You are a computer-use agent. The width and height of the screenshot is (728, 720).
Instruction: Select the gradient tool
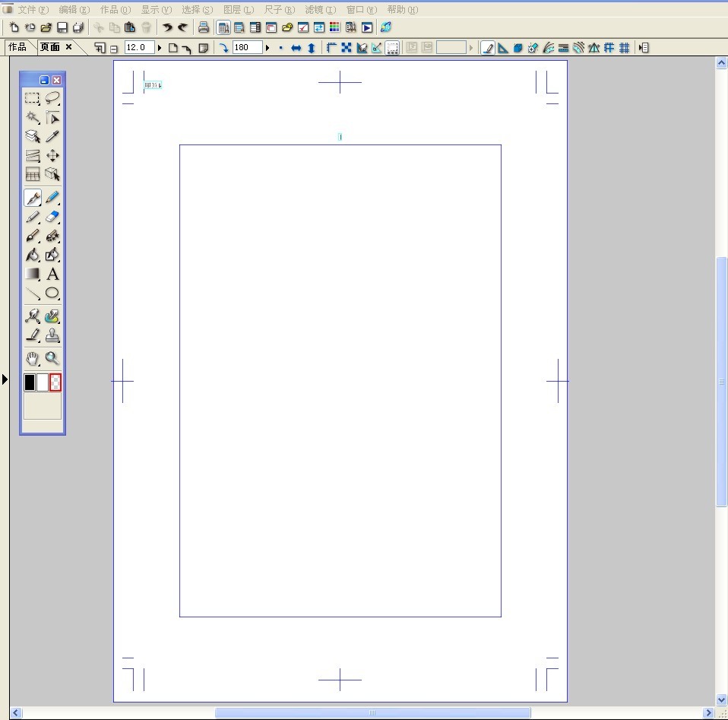[32, 274]
